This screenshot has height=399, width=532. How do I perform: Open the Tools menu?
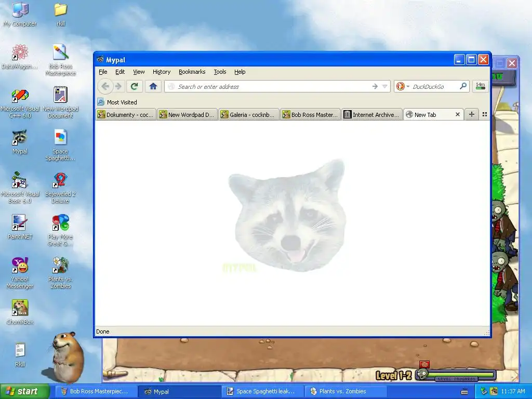(x=220, y=72)
